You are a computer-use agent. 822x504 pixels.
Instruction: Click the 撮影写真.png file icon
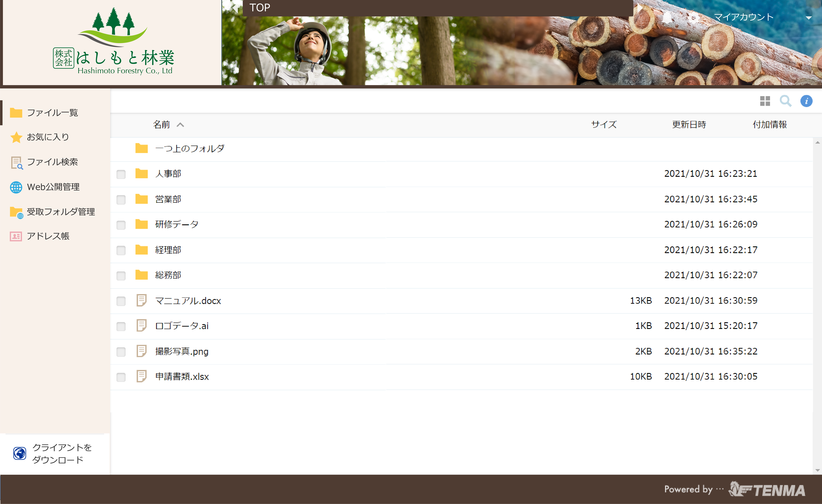pyautogui.click(x=141, y=351)
